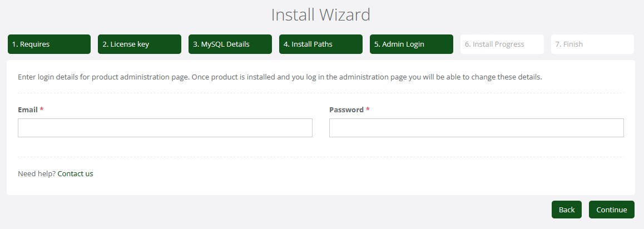Focus the Email input field

point(165,128)
